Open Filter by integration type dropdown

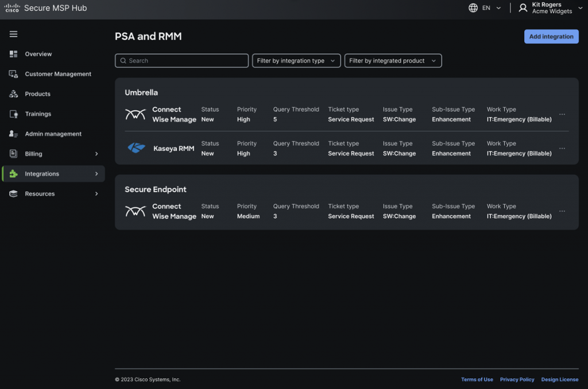[x=296, y=61]
